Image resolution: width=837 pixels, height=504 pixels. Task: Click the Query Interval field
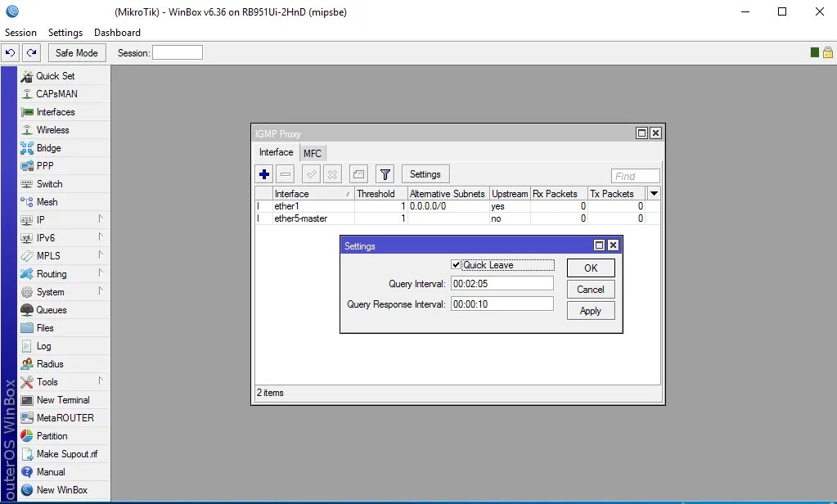tap(502, 283)
